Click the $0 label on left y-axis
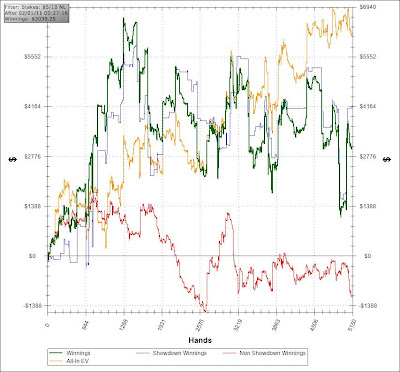 [x=32, y=256]
